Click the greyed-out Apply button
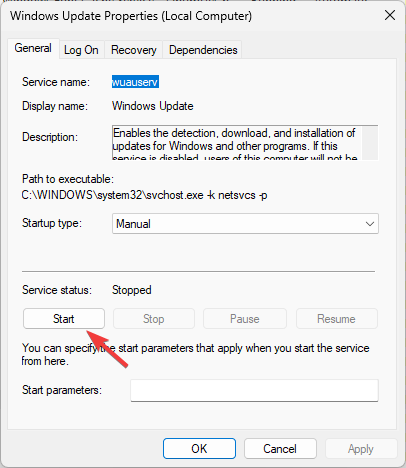 pyautogui.click(x=361, y=449)
